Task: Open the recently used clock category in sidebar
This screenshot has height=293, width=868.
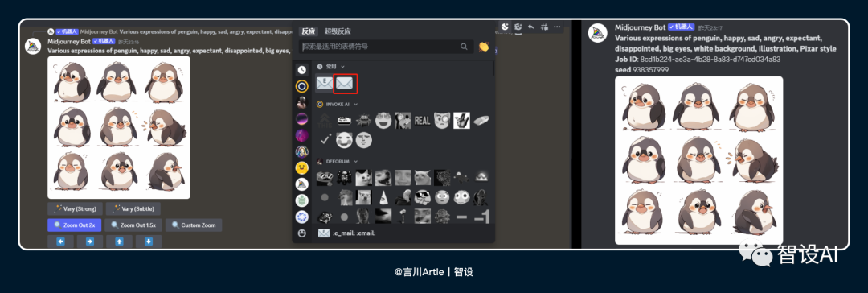Action: pyautogui.click(x=301, y=69)
